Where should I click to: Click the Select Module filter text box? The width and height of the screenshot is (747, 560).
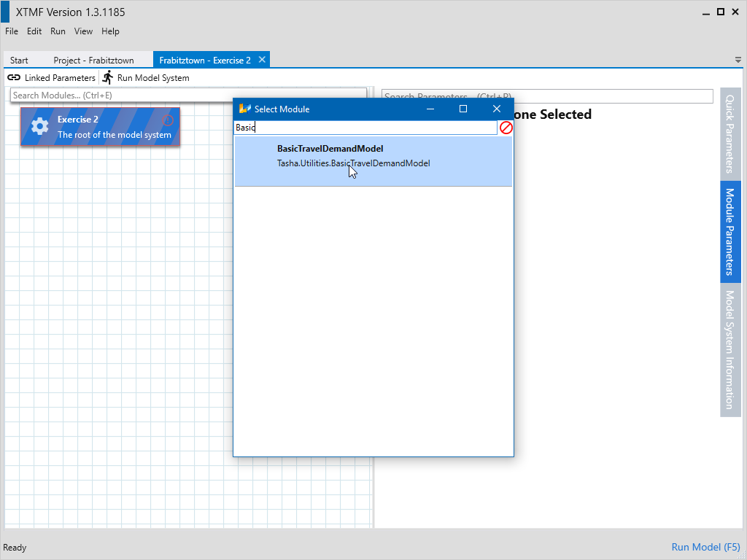(365, 128)
